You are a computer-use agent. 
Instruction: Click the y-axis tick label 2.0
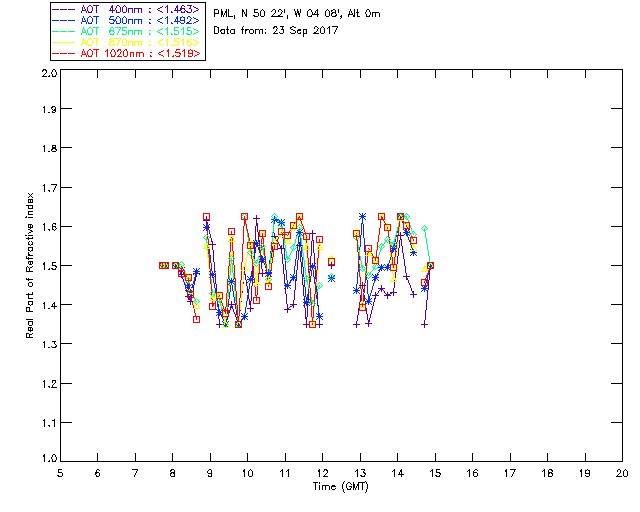pyautogui.click(x=49, y=74)
